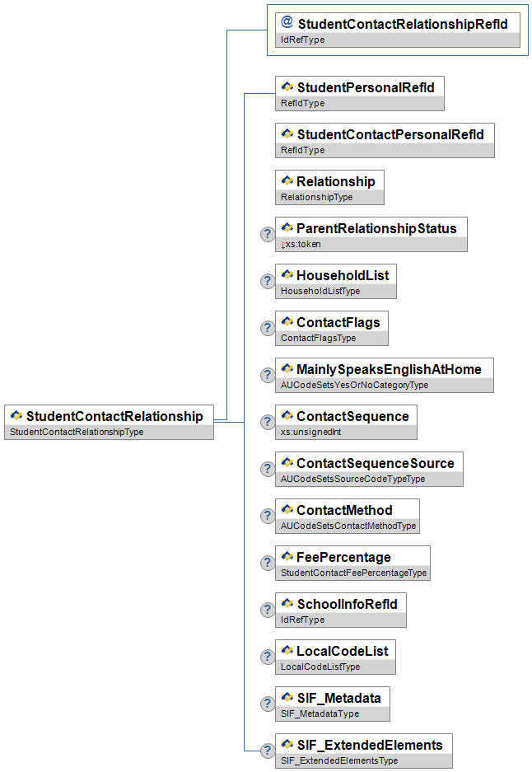Click the question mark icon beside ContactSequence
Screen dimensions: 532x772
pyautogui.click(x=267, y=422)
